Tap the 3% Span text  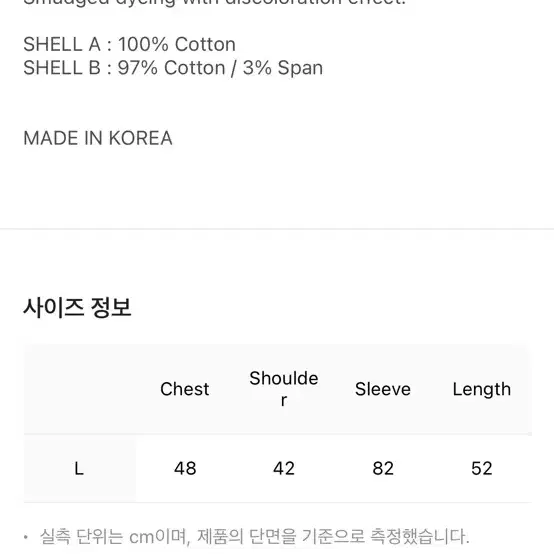(283, 67)
